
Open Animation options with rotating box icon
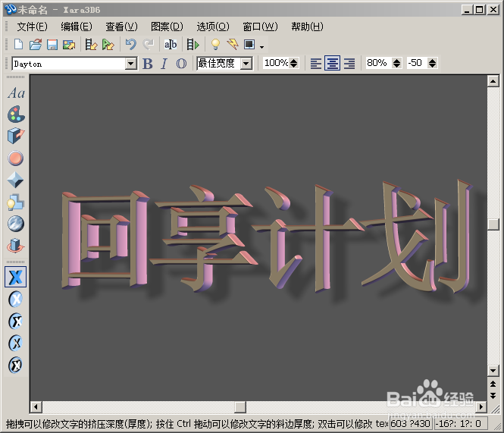click(15, 246)
